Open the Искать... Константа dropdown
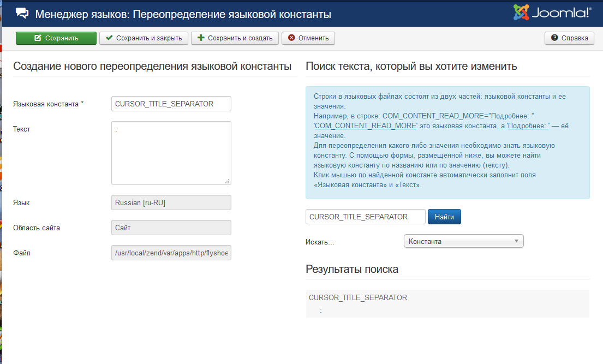 [464, 241]
